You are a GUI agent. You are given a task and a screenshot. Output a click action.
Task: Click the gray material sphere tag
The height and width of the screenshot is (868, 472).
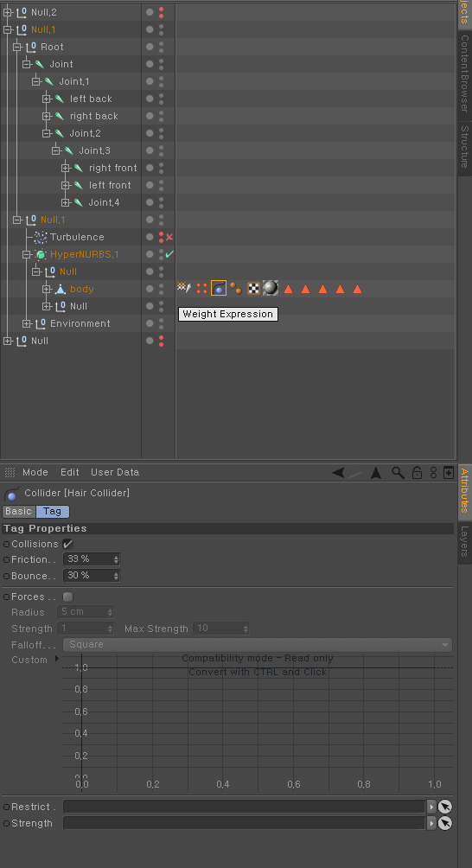(270, 289)
